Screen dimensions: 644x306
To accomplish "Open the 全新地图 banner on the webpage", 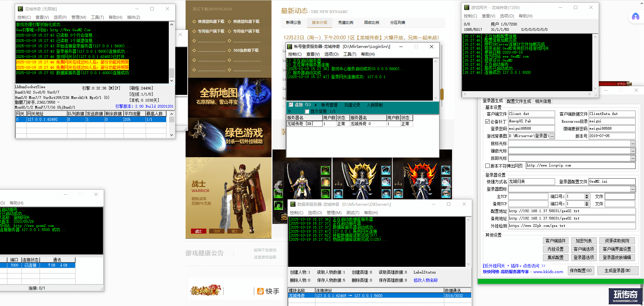I will tap(230, 98).
